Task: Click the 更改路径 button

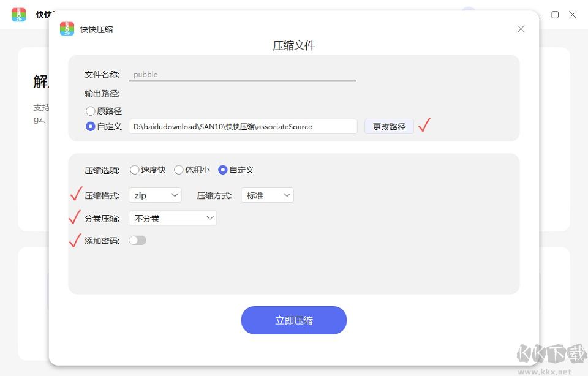Action: [x=388, y=126]
